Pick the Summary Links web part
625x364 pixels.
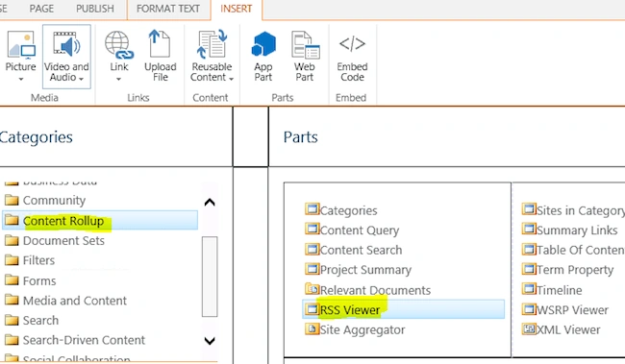click(x=569, y=230)
